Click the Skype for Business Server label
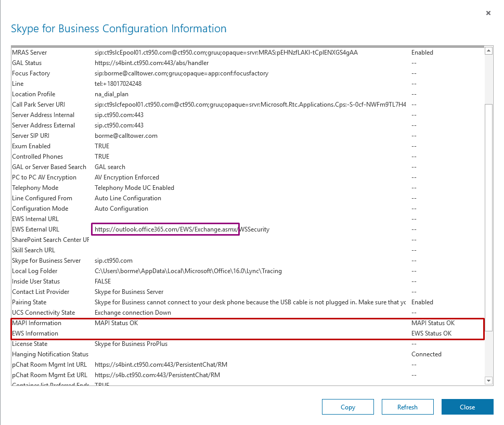 [x=46, y=261]
